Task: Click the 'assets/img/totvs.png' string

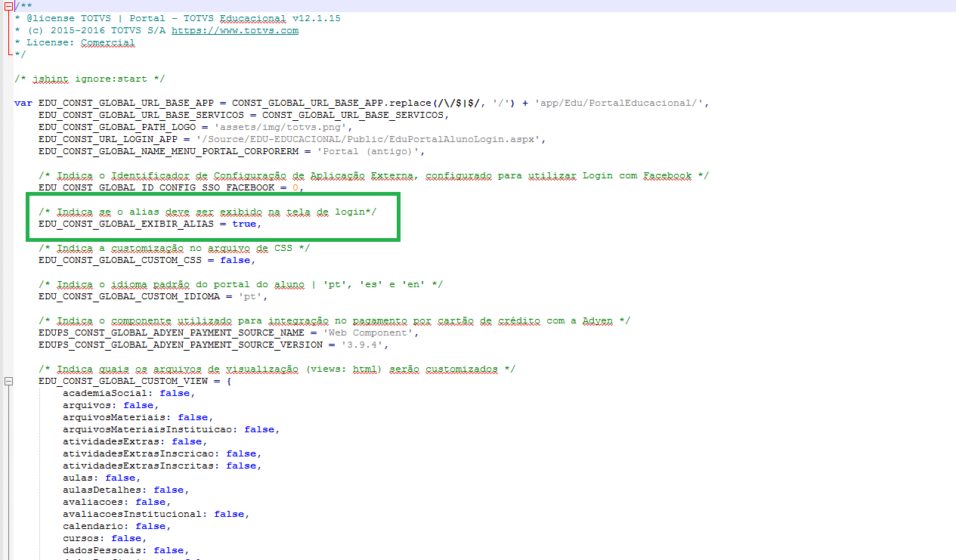Action: click(280, 128)
